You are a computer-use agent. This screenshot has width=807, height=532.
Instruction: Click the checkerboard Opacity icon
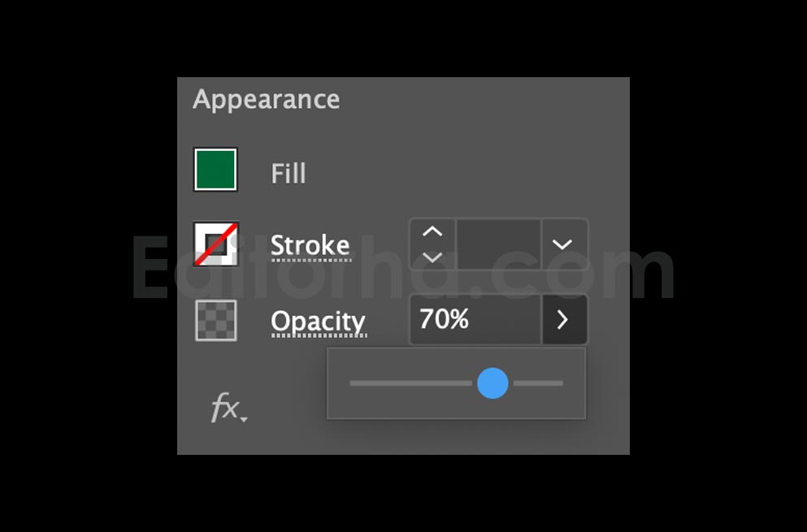(x=216, y=321)
